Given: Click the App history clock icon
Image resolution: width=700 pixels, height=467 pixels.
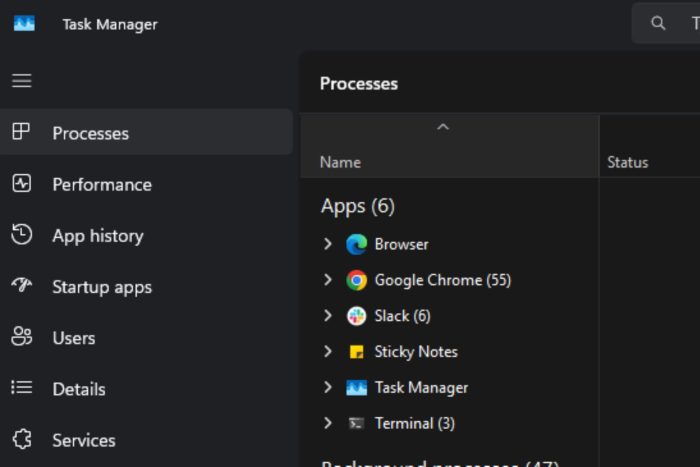Looking at the screenshot, I should click(21, 234).
